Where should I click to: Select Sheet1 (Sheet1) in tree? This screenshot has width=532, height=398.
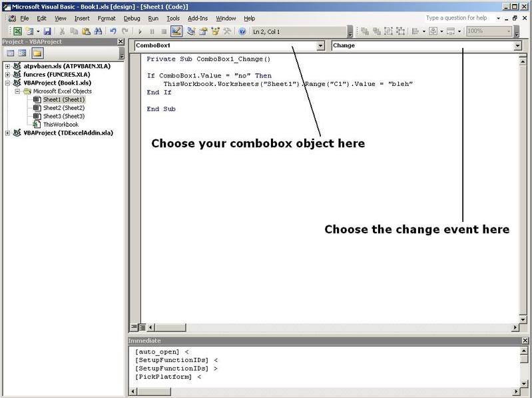(64, 99)
